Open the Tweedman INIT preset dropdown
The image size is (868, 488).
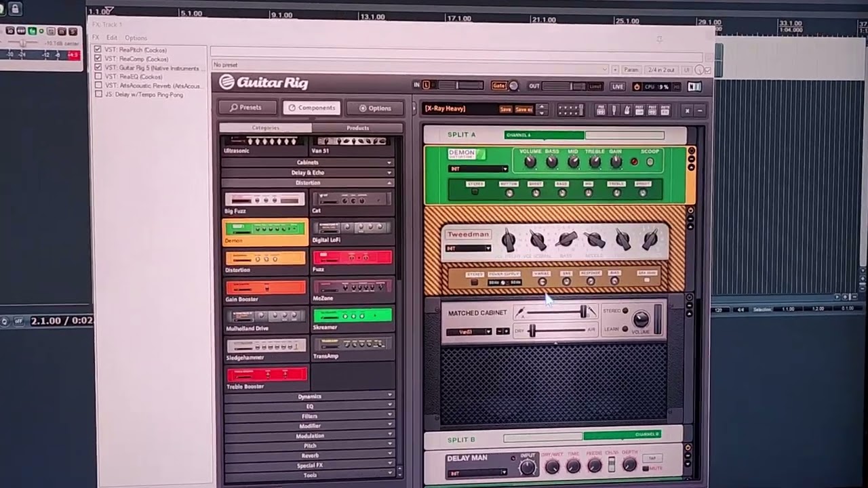(468, 249)
